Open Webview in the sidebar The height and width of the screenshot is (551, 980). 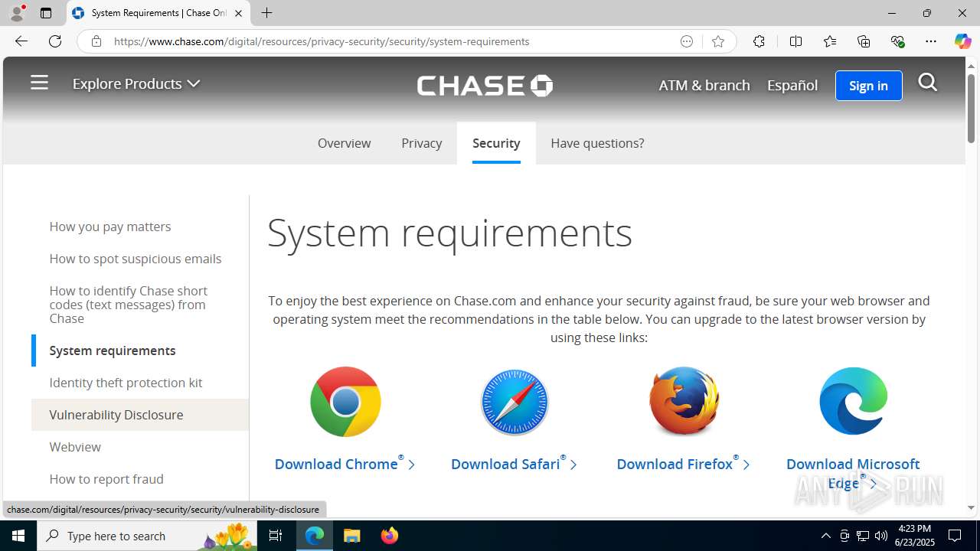(75, 447)
